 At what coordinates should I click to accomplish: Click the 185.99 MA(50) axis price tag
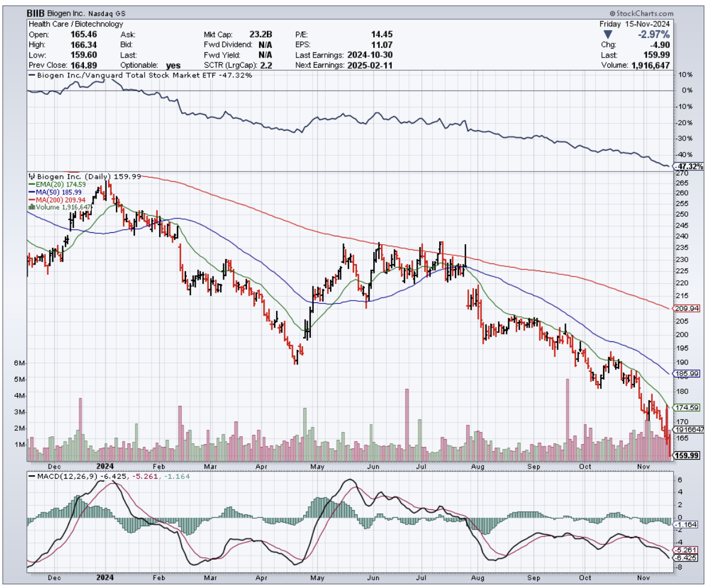[688, 373]
